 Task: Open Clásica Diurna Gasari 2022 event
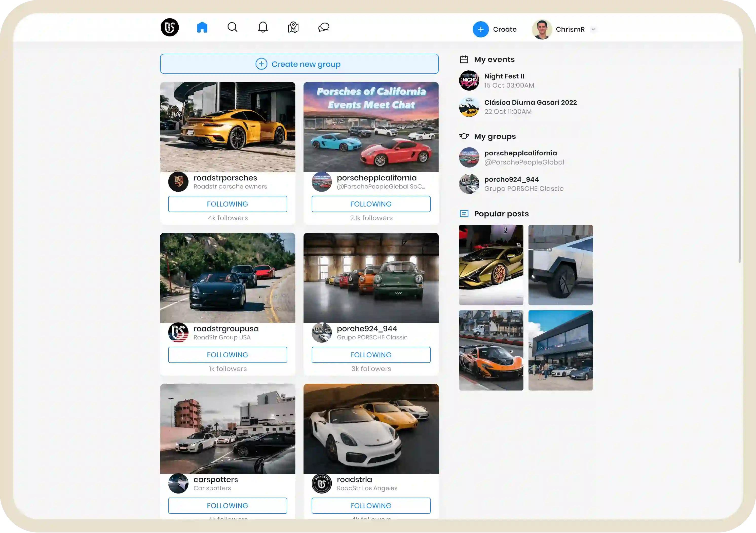coord(530,103)
